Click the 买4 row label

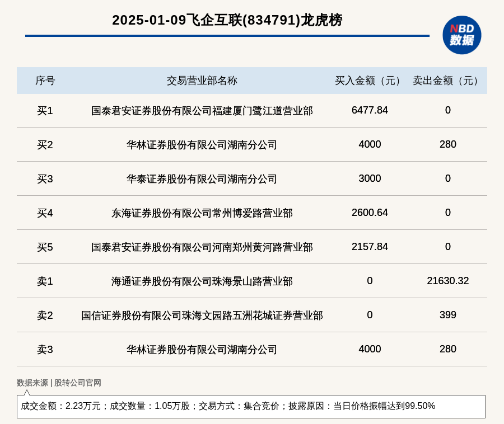pos(45,213)
